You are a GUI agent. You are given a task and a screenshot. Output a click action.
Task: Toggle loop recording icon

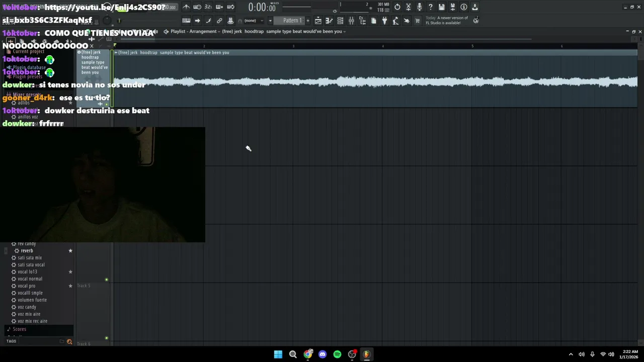click(x=230, y=7)
